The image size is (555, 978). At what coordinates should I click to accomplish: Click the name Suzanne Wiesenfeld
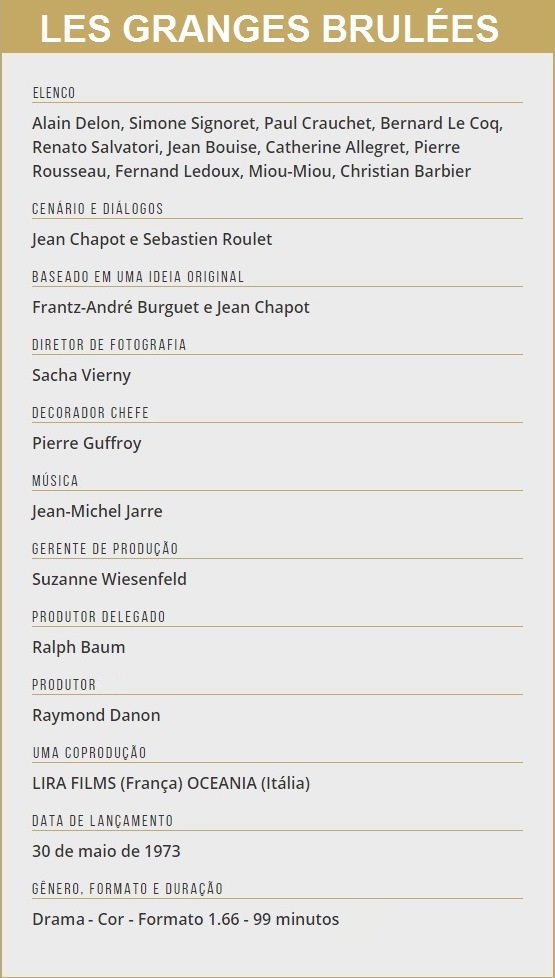[x=110, y=579]
